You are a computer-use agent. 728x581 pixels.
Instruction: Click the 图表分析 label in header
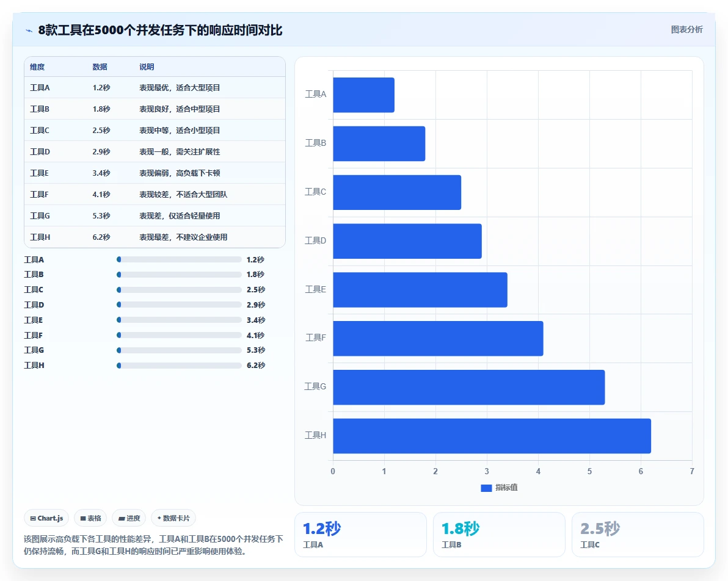click(686, 30)
